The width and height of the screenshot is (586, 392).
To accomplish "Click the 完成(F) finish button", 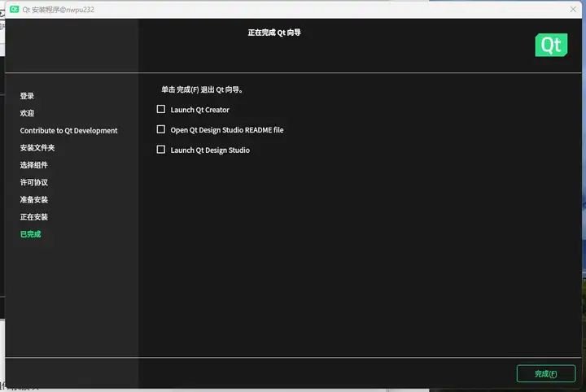I will click(x=545, y=373).
